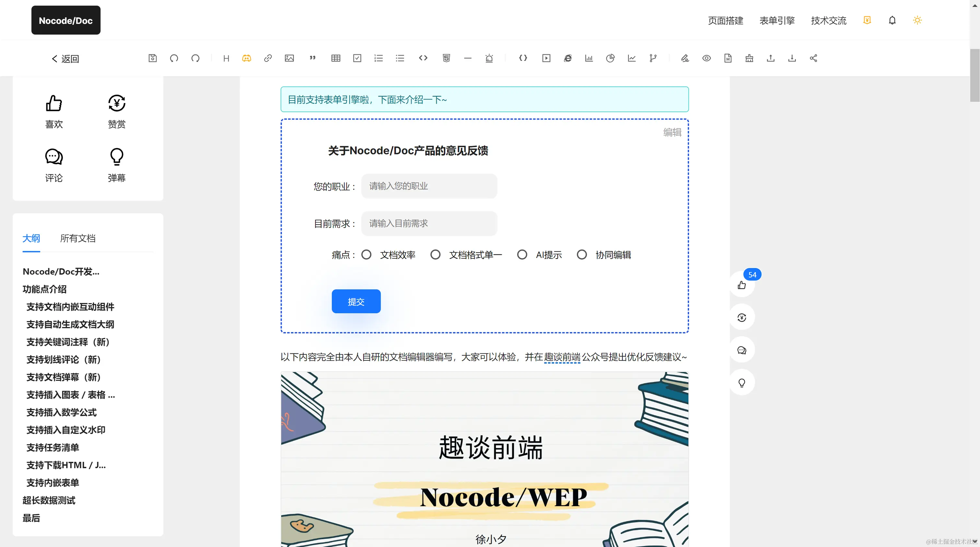Select the 文档效率 radio option

[x=366, y=254]
